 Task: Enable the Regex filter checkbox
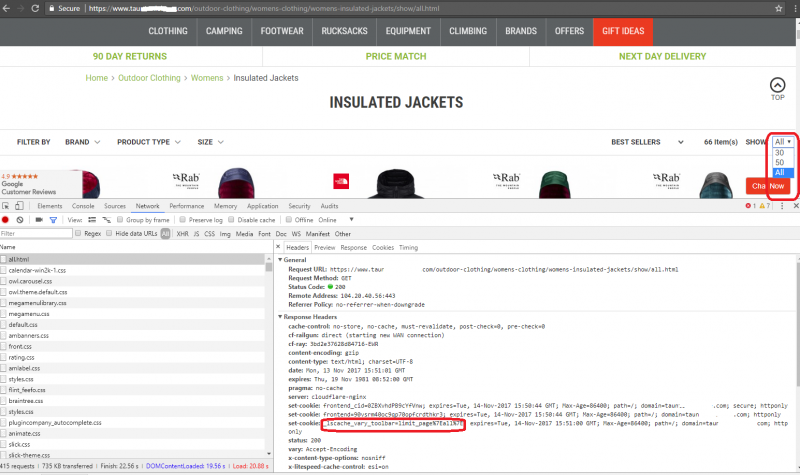(x=78, y=233)
